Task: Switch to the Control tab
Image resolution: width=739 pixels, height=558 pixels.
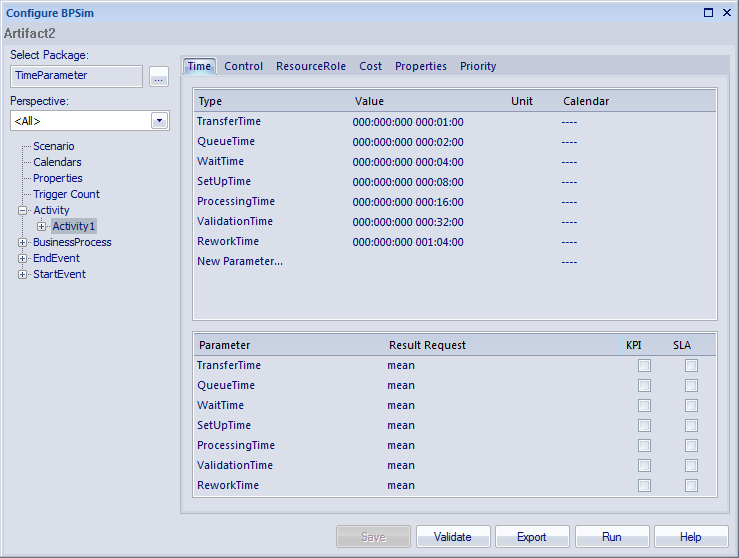Action: click(243, 66)
